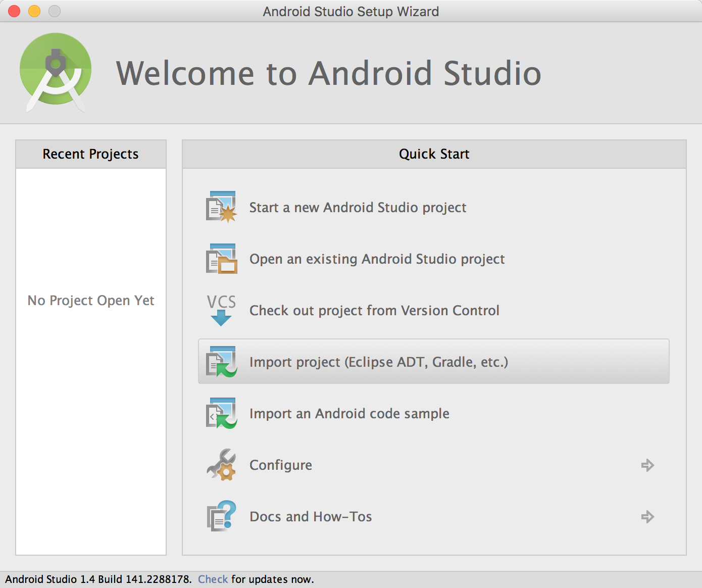Open the Configure option

[434, 465]
